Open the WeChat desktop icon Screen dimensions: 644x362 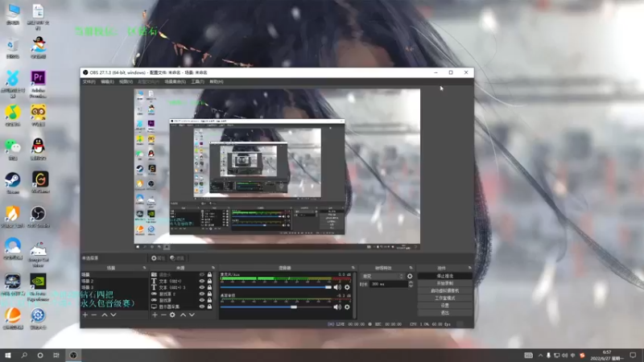coord(13,150)
